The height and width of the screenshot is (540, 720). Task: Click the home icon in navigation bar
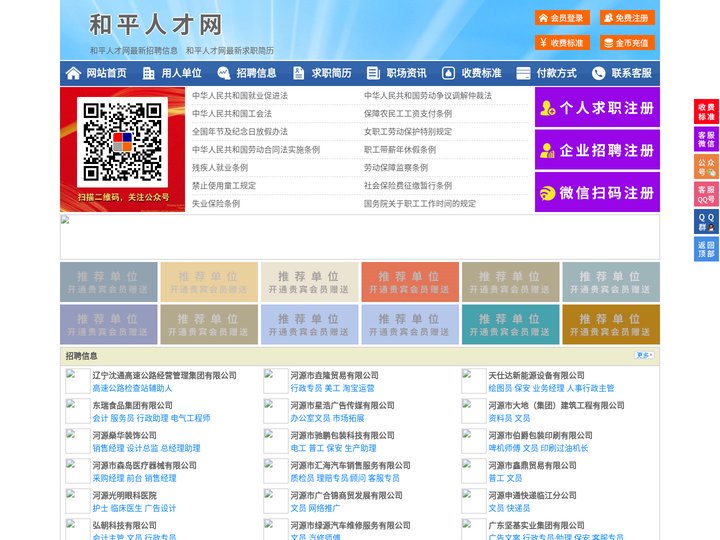click(x=73, y=73)
